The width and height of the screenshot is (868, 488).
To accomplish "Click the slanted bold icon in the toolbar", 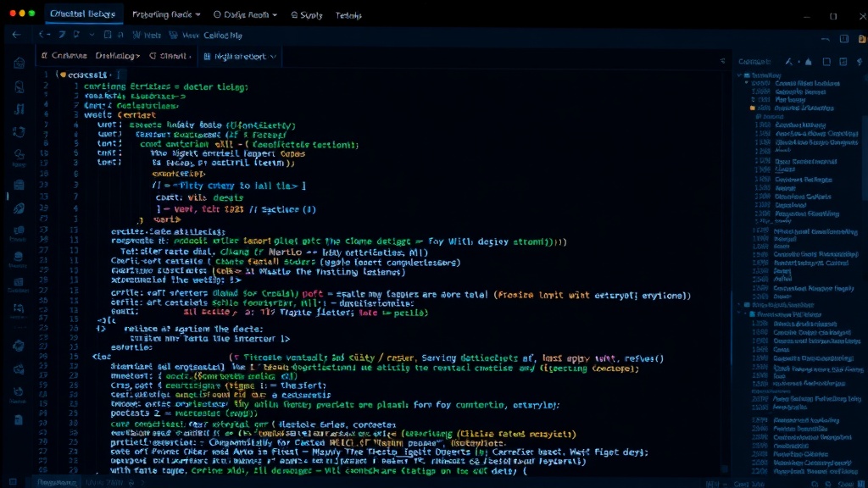I will point(62,35).
